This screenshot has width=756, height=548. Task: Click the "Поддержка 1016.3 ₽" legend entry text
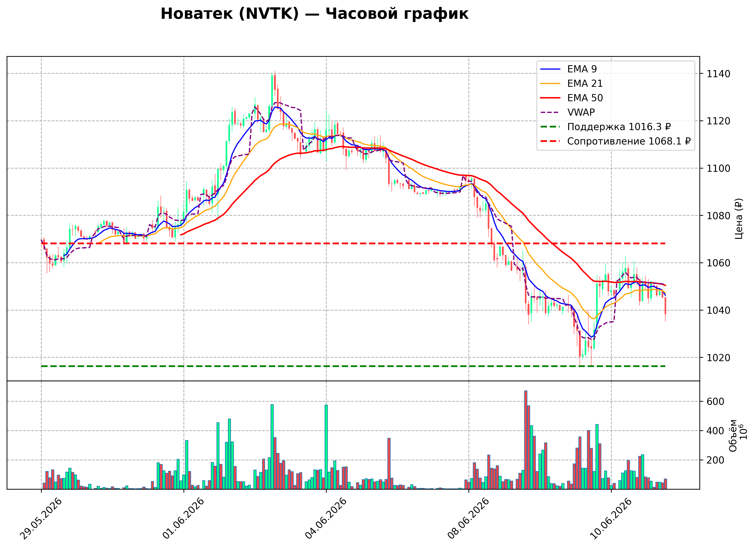(619, 127)
